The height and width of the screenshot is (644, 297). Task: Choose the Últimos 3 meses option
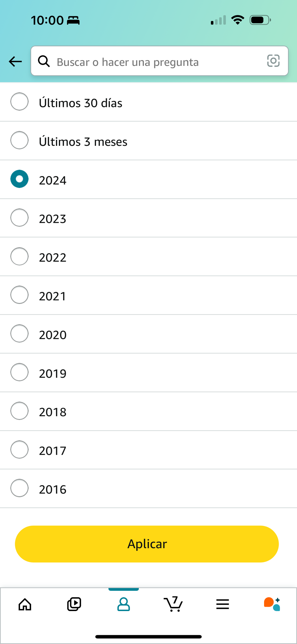19,140
